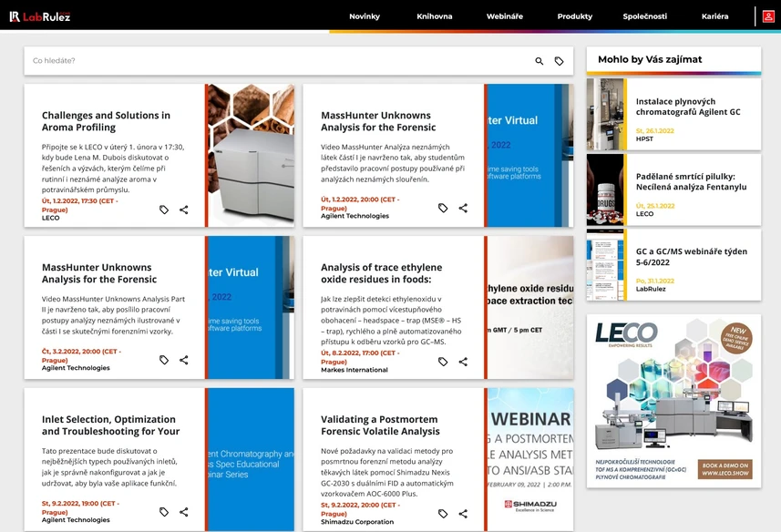The height and width of the screenshot is (532, 781).
Task: Open the Společnosti menu
Action: tap(644, 16)
